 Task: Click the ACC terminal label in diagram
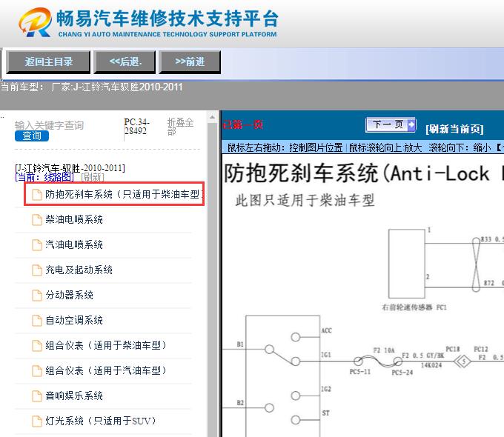coord(327,330)
